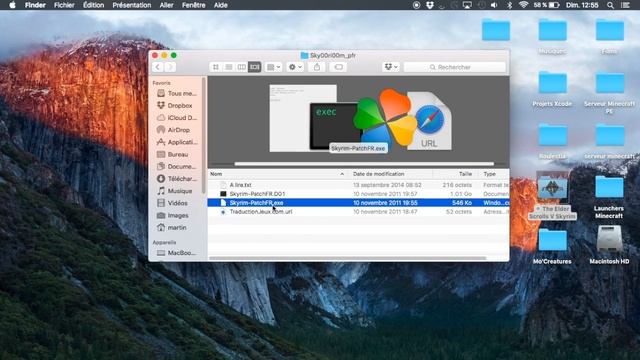Click the cover flow horizontal scrubber
640x360 pixels.
364,164
